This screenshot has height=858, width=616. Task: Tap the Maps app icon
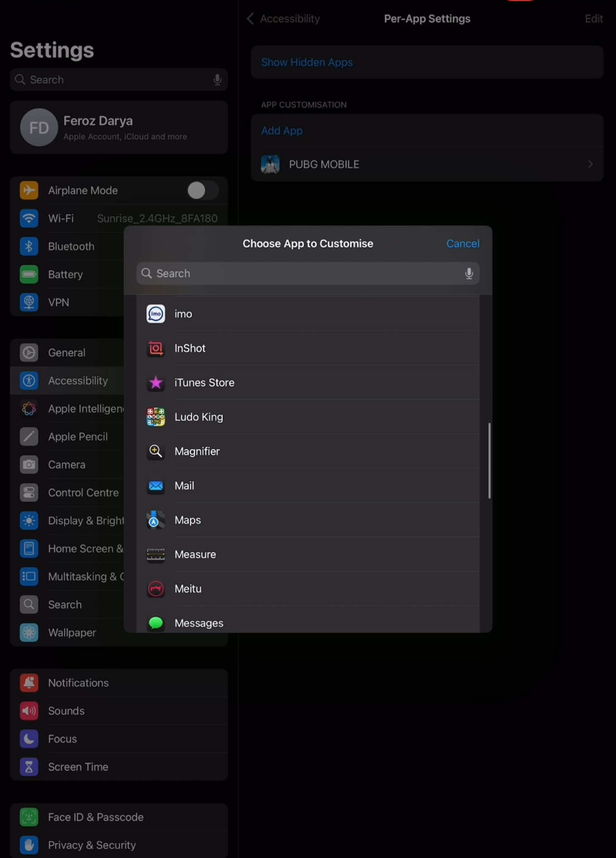[x=155, y=520]
